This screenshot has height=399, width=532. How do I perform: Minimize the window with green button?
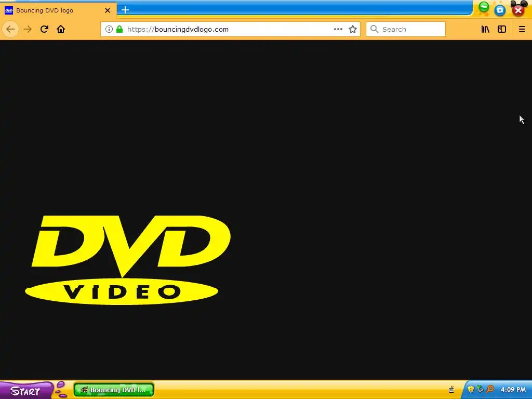point(484,7)
